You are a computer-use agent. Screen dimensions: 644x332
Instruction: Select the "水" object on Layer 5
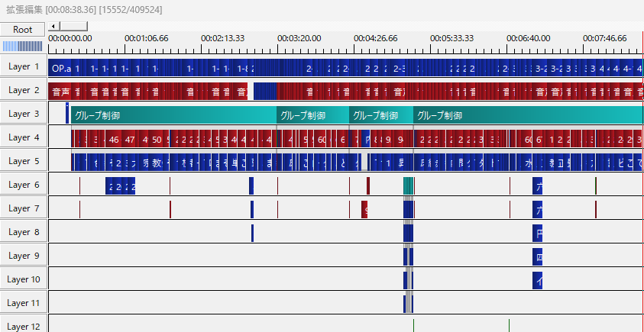tap(528, 163)
